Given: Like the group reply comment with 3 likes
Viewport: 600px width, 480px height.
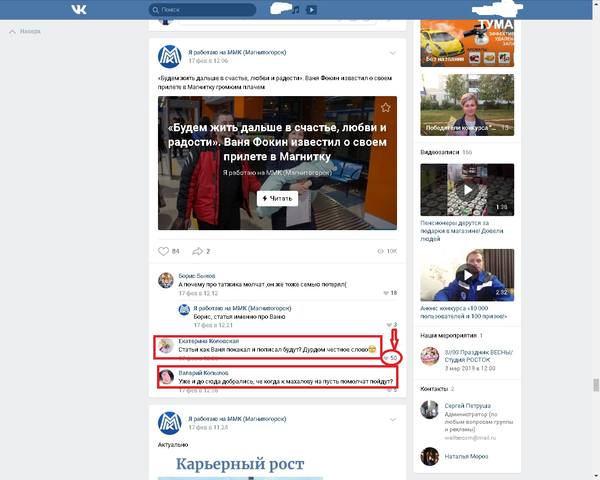Looking at the screenshot, I should point(392,325).
